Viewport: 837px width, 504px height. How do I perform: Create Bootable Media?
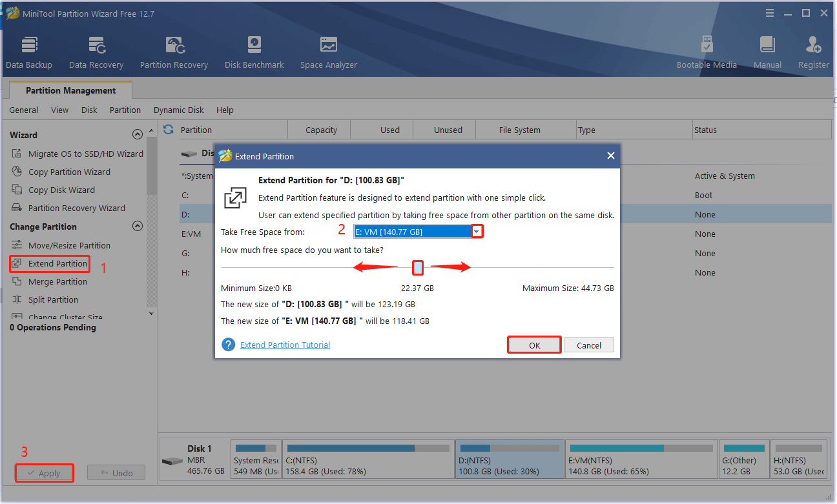tap(707, 53)
